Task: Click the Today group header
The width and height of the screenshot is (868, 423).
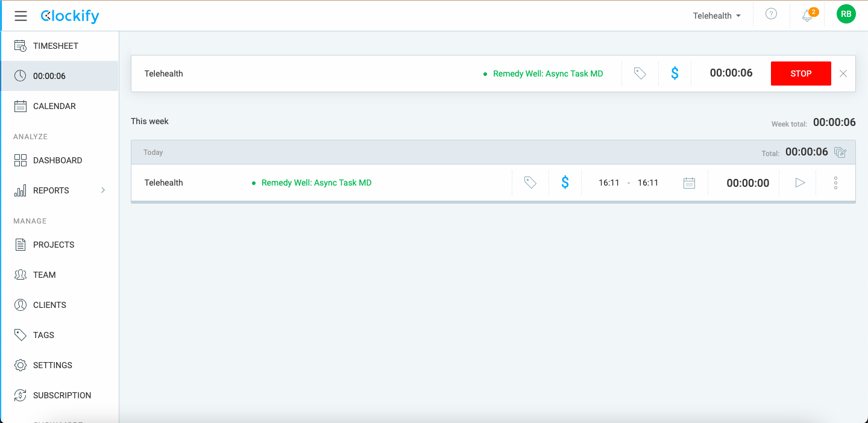Action: [493, 152]
